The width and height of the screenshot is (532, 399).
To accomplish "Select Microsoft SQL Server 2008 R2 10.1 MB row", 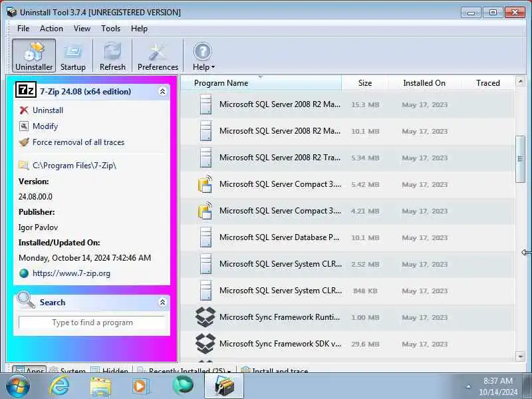I will click(x=347, y=131).
